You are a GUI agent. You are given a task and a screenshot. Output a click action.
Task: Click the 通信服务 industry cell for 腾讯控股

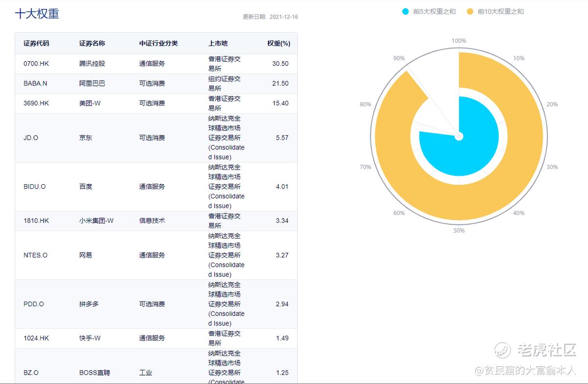click(152, 64)
